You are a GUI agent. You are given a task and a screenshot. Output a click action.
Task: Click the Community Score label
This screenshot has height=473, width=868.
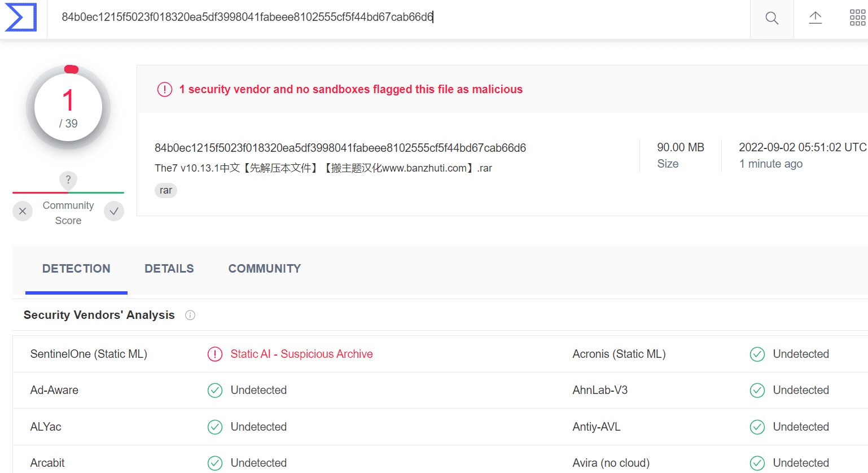(68, 213)
